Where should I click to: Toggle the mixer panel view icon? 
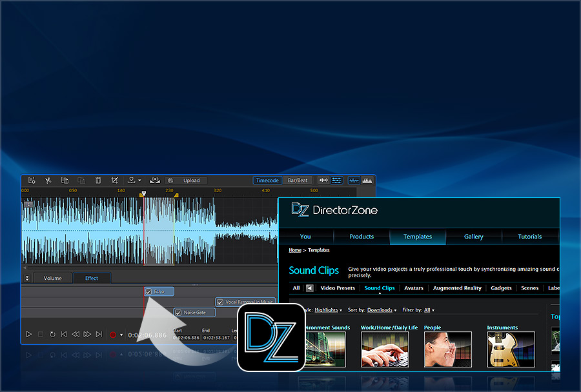pyautogui.click(x=337, y=181)
